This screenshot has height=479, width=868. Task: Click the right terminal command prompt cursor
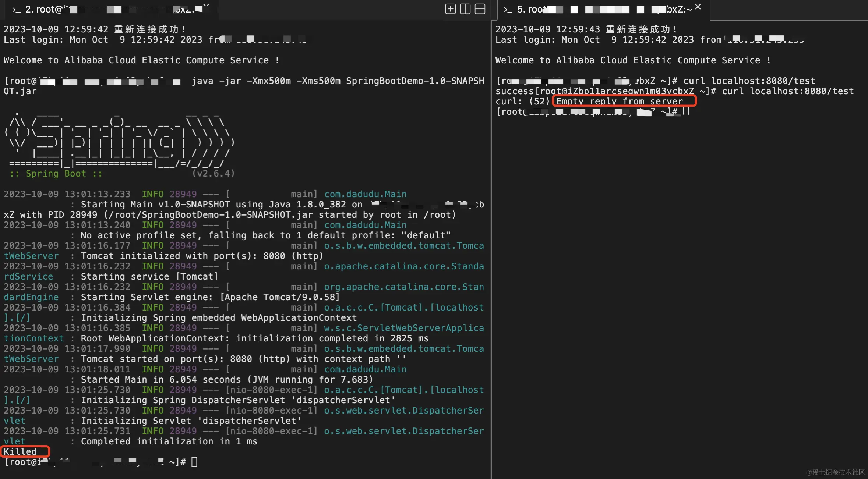pos(686,111)
